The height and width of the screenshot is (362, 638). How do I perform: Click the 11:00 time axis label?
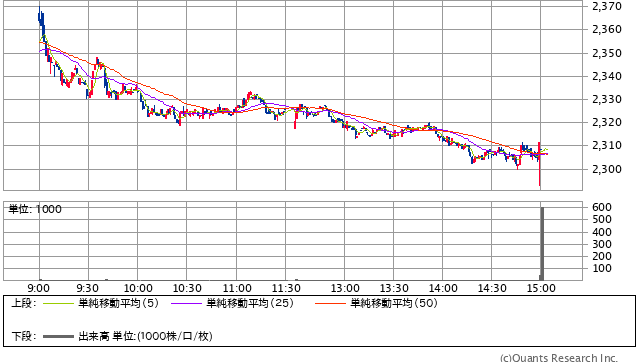[237, 288]
